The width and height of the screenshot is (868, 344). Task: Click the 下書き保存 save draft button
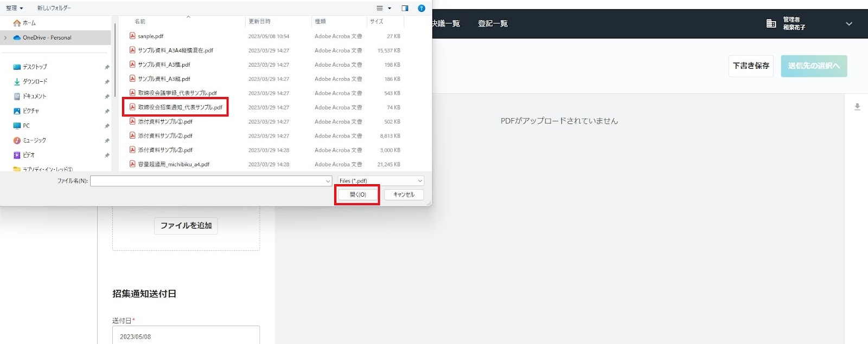click(x=751, y=66)
